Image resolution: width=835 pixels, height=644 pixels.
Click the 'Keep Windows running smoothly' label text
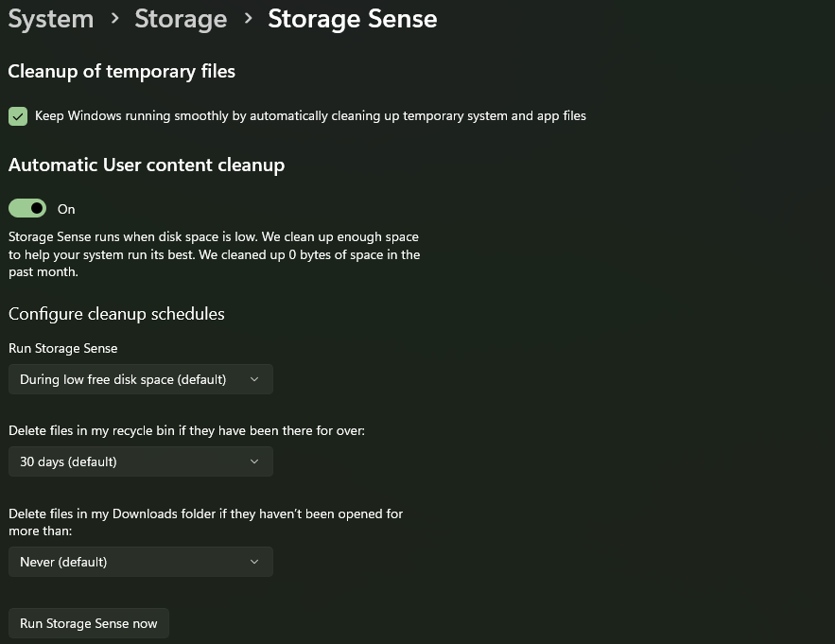(x=310, y=116)
